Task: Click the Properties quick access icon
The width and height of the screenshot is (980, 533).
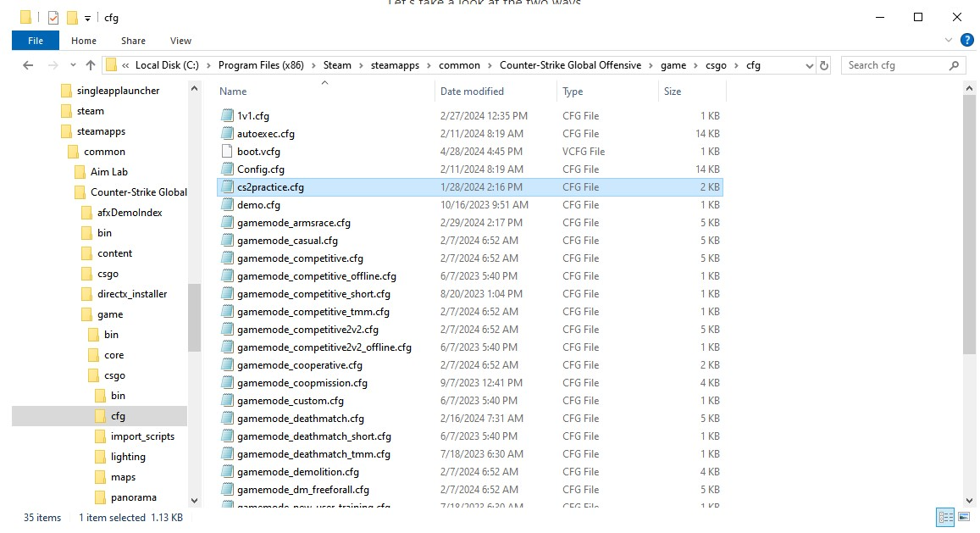Action: pyautogui.click(x=53, y=18)
